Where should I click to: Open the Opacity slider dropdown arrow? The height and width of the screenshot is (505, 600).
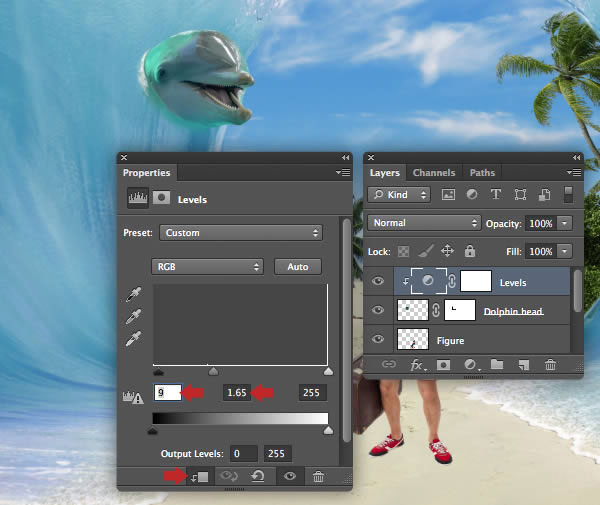(565, 223)
